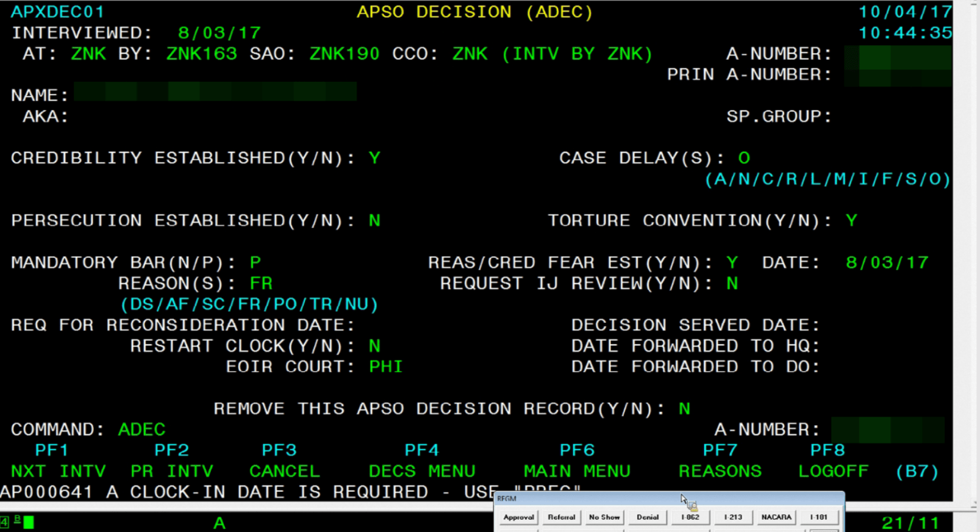
Task: Select PF3 CANCEL function key
Action: [x=284, y=461]
